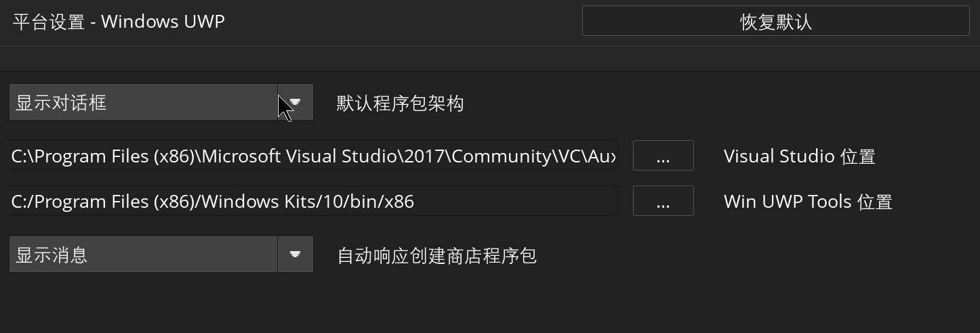Select the 默认程序包架构 label
The width and height of the screenshot is (980, 333).
click(400, 104)
